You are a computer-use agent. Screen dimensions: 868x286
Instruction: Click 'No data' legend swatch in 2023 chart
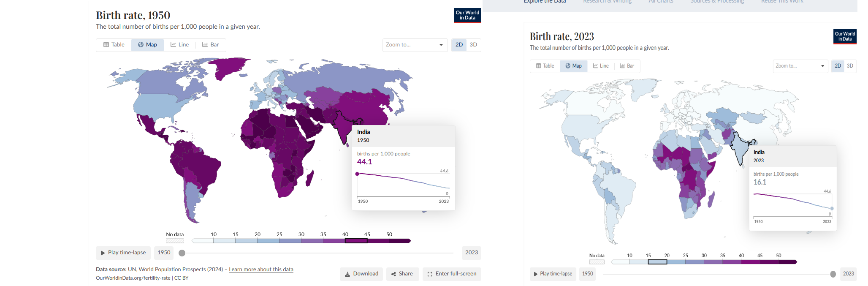tap(597, 262)
